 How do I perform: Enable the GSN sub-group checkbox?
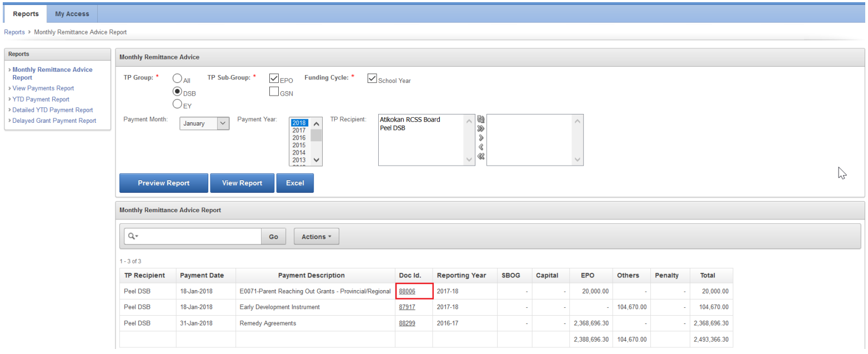tap(274, 92)
